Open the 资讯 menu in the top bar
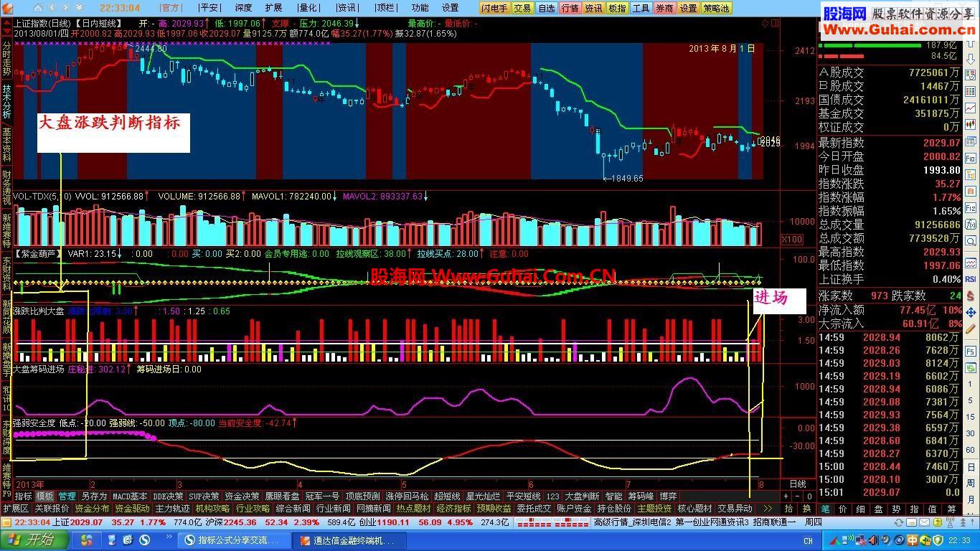The width and height of the screenshot is (980, 551). click(x=347, y=8)
